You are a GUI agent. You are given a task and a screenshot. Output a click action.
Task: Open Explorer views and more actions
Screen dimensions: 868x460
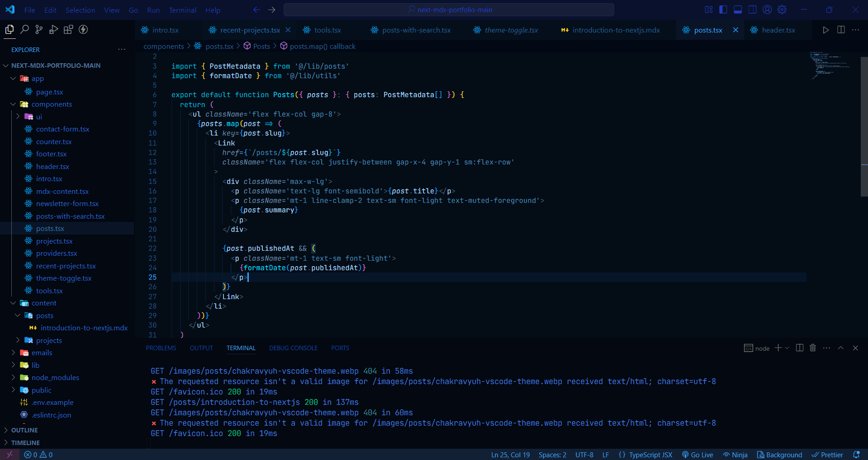[122, 49]
